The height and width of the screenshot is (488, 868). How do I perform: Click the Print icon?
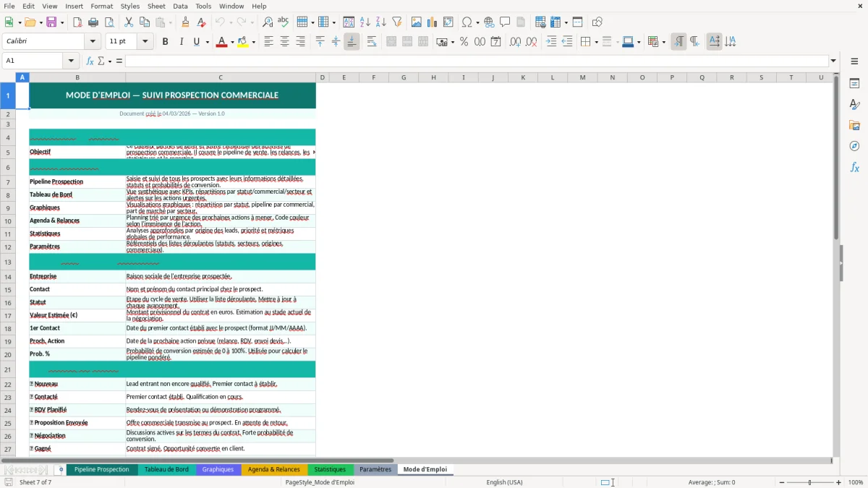click(x=93, y=22)
